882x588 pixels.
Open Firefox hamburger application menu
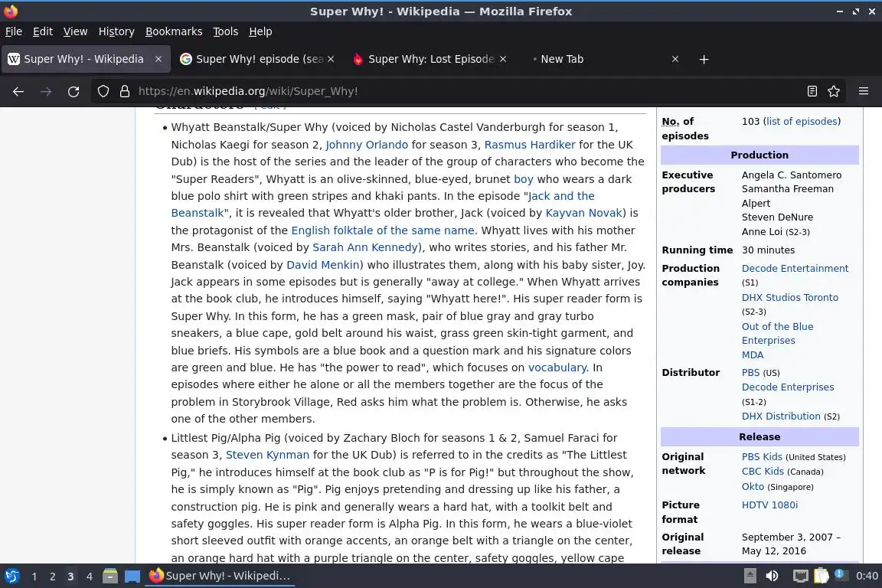[864, 91]
